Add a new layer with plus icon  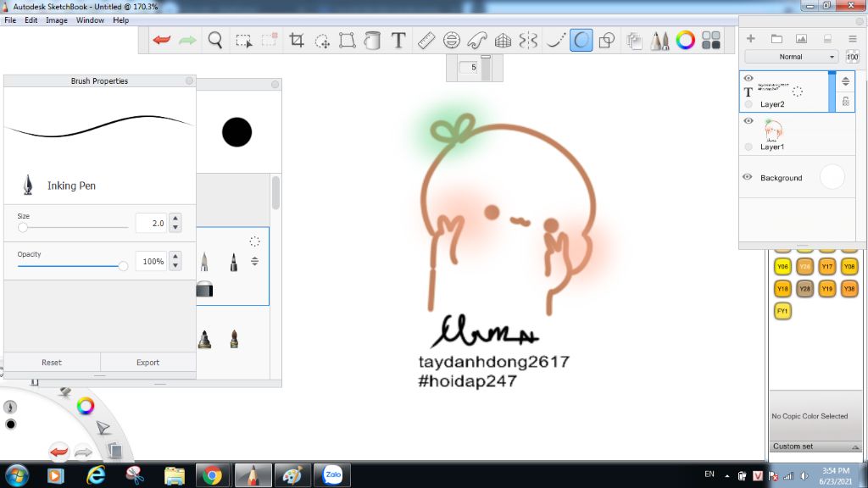pos(751,38)
